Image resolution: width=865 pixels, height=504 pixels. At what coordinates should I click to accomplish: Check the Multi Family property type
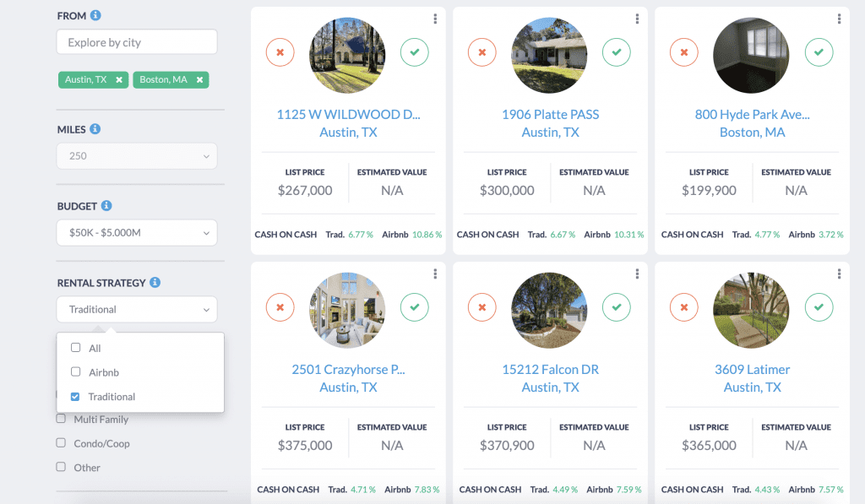click(x=60, y=419)
